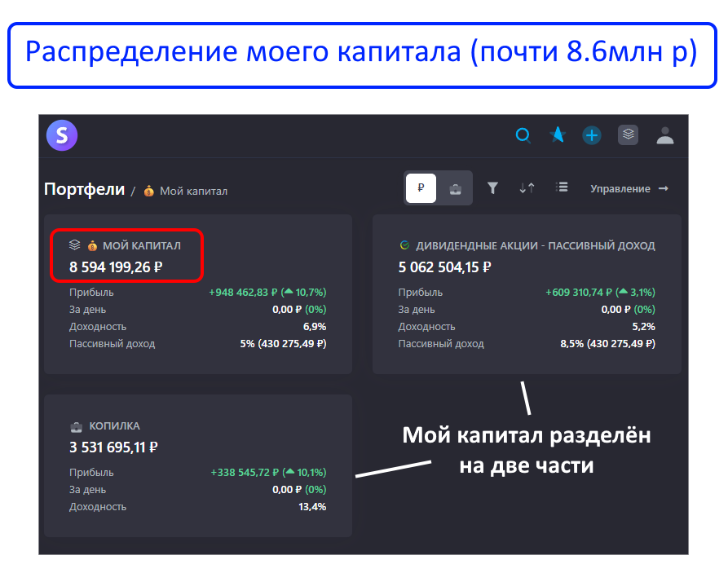Click the green +10,7% profit indicator
Image resolution: width=728 pixels, height=573 pixels.
point(305,291)
